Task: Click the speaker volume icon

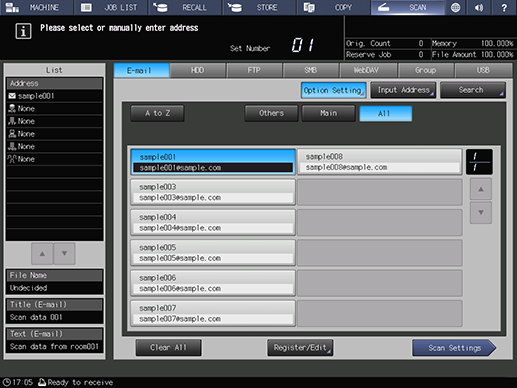Action: click(479, 7)
